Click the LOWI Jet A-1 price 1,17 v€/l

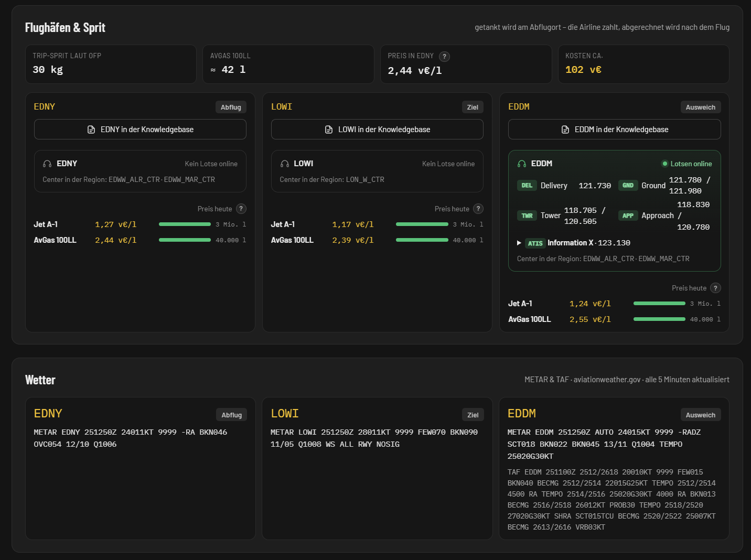coord(353,224)
